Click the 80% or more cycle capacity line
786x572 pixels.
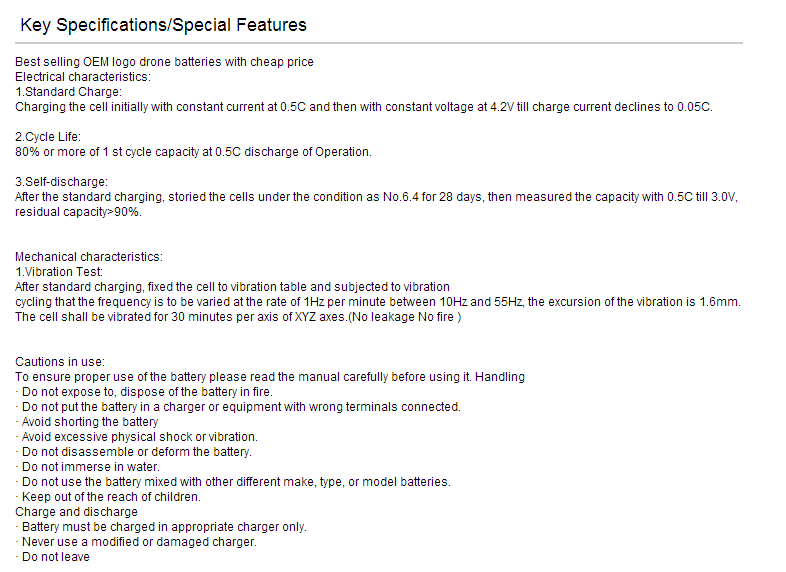[193, 152]
